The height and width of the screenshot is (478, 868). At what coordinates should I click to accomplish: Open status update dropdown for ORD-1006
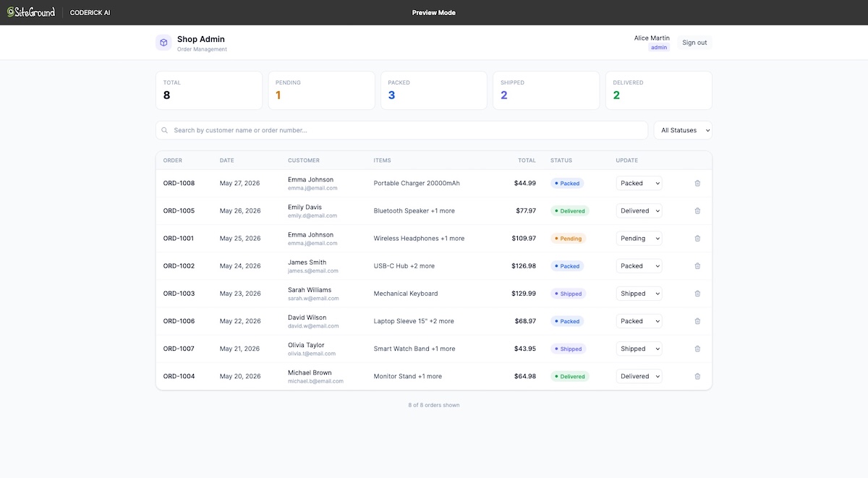(x=639, y=321)
